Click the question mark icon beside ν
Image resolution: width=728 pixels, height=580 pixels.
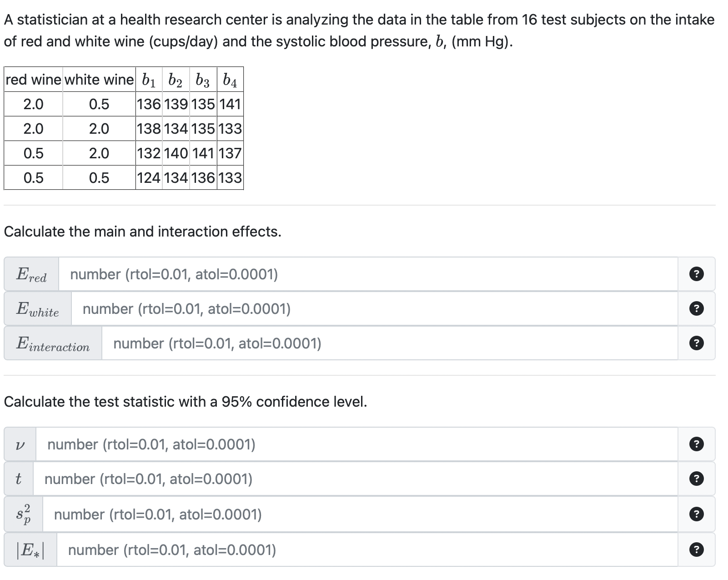[697, 444]
